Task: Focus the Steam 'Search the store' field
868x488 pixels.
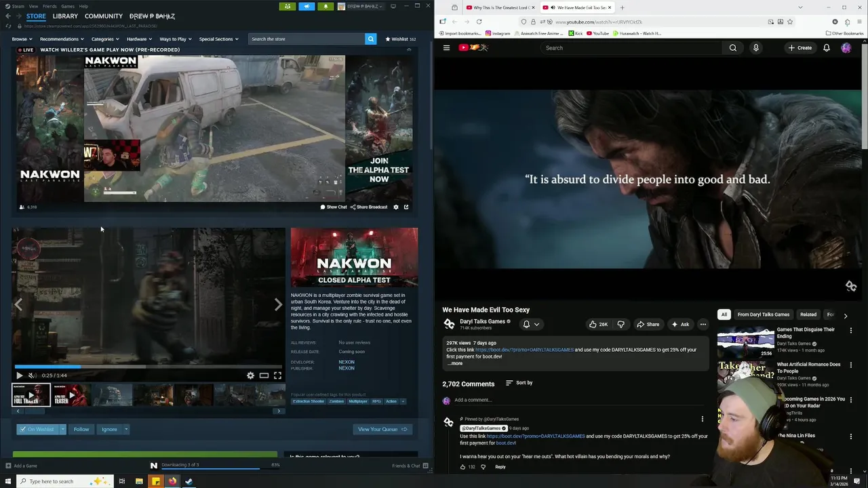Action: 306,39
